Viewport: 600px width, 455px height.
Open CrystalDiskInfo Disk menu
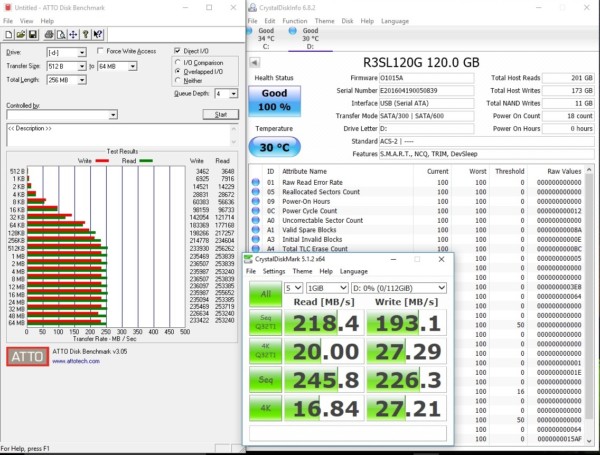point(347,21)
